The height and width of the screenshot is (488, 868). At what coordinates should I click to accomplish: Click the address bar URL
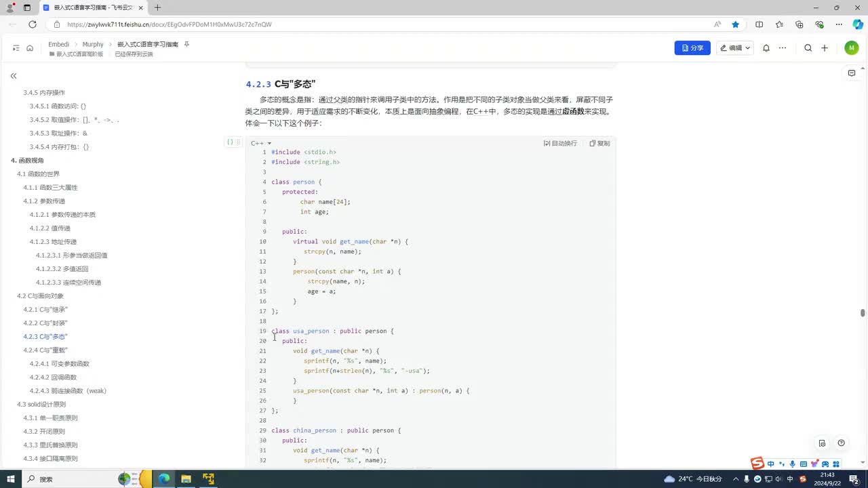pyautogui.click(x=170, y=24)
